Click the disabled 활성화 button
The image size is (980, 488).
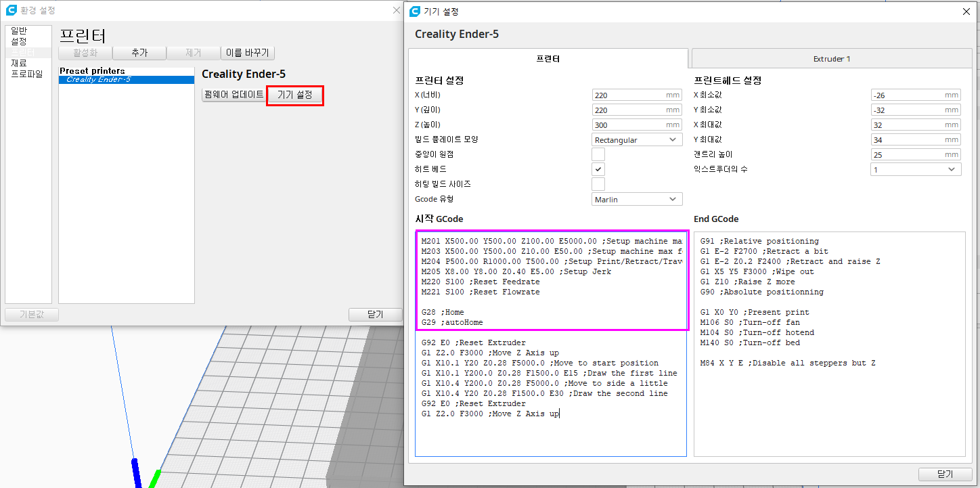tap(85, 53)
